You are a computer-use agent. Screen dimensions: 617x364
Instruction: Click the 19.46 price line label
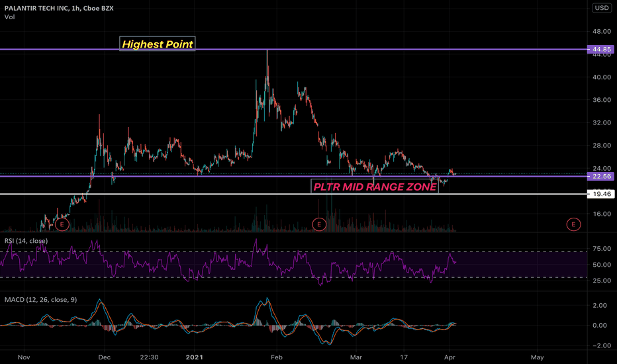(x=602, y=194)
